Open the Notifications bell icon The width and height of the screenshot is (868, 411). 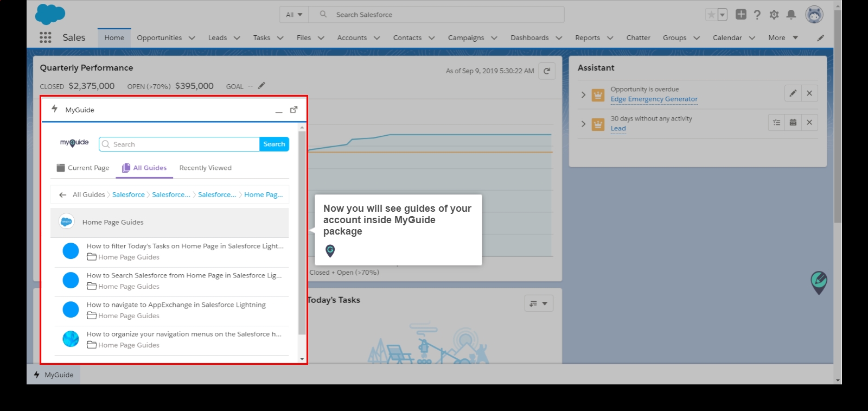pos(792,15)
